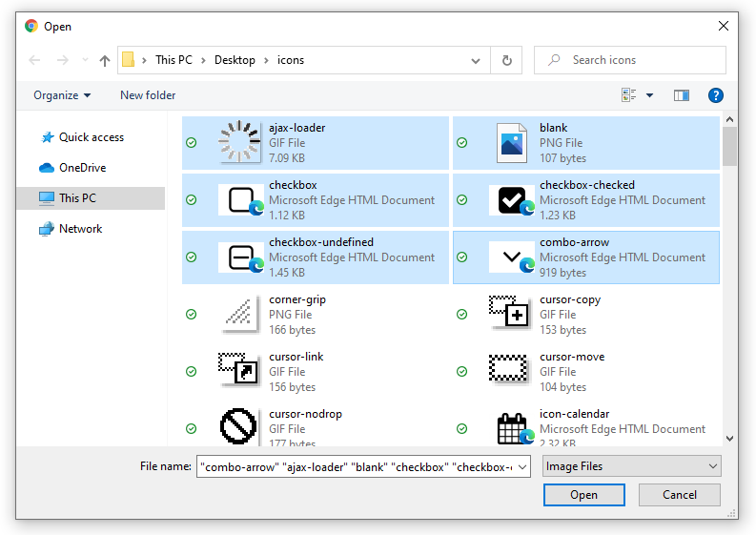Click the sync status mark beside cursor-copy

[x=461, y=315]
